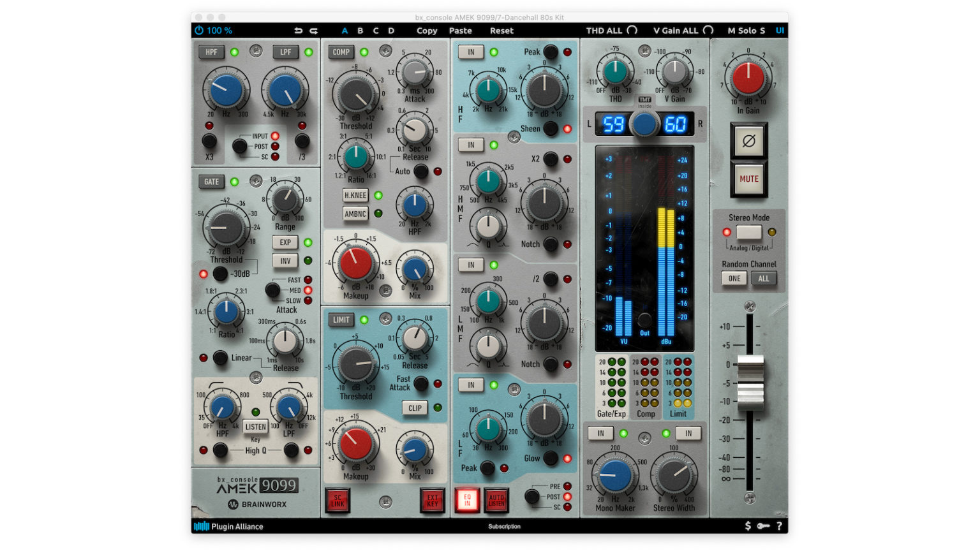Click M Solo S in the top bar
980x551 pixels.
click(x=746, y=30)
